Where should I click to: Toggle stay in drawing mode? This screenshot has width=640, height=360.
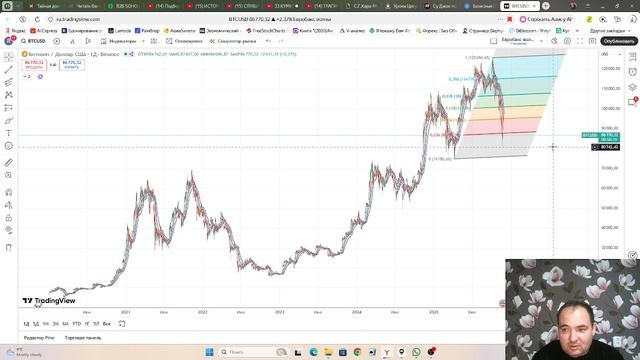(9, 205)
